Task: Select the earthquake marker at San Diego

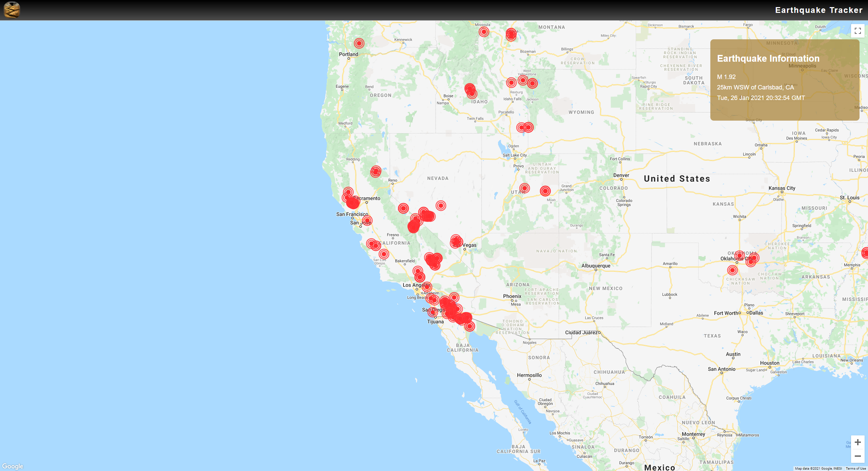Action: (x=433, y=312)
